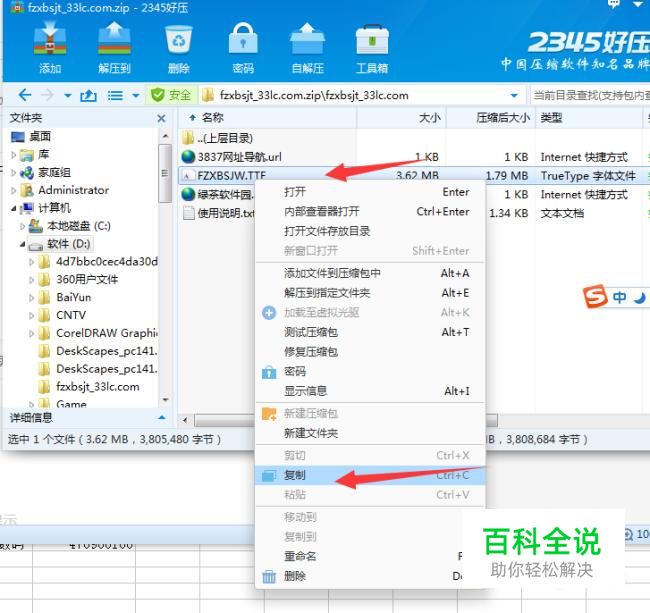Choose 新建文件夹 menu entry
This screenshot has width=650, height=613.
(370, 433)
